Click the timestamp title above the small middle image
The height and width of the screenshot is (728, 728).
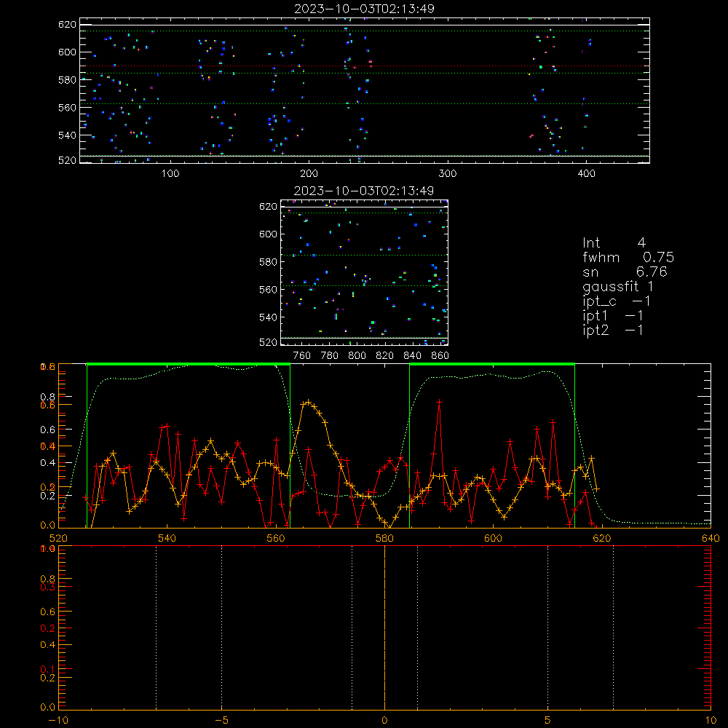click(x=364, y=191)
